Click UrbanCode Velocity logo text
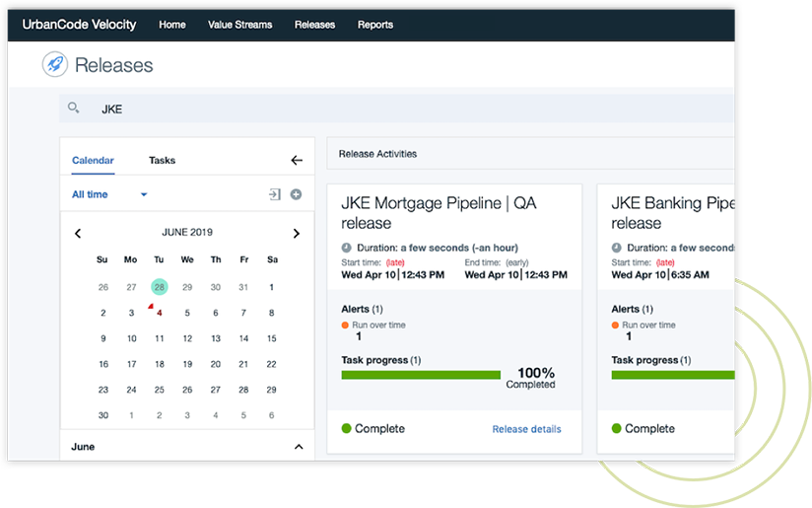The height and width of the screenshot is (508, 812). click(x=79, y=25)
